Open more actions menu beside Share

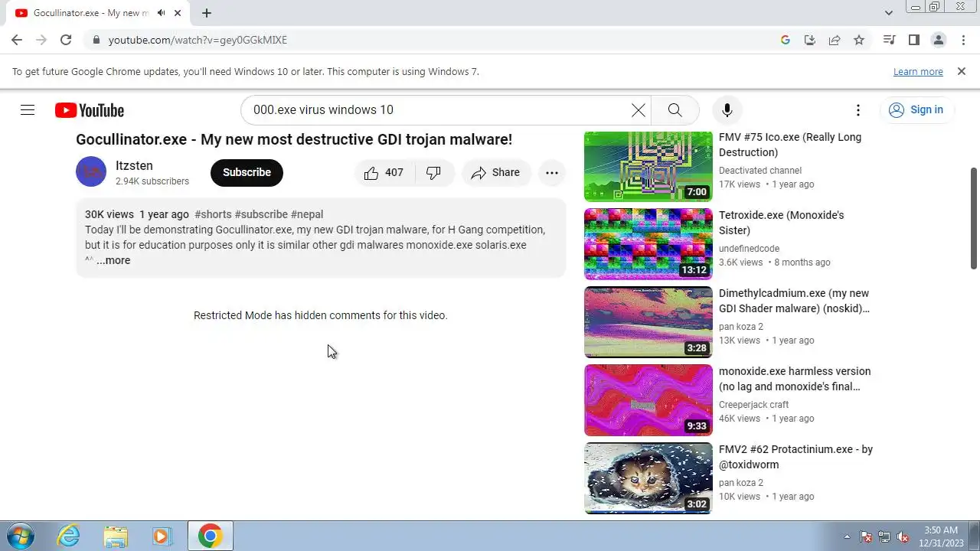click(x=552, y=173)
